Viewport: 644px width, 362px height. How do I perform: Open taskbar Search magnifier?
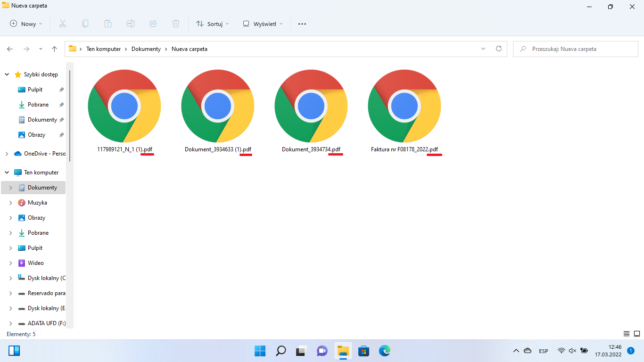(281, 351)
